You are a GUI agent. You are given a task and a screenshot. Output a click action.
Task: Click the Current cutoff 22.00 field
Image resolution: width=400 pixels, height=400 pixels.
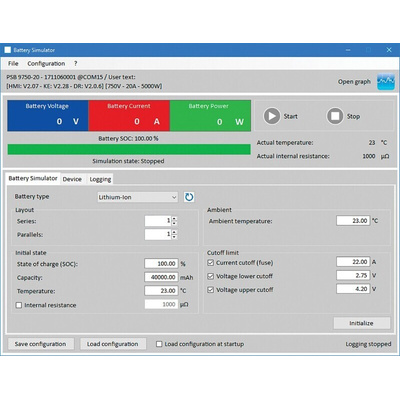(353, 262)
